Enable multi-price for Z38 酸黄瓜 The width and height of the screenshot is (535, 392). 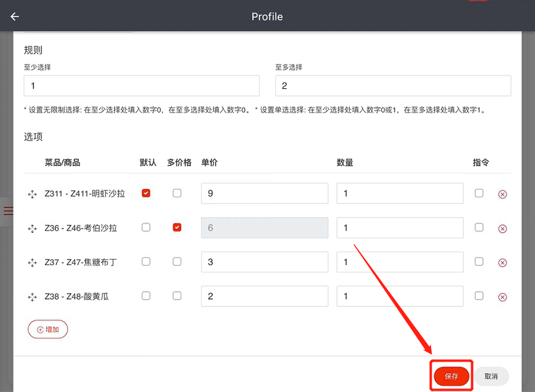[x=177, y=295]
